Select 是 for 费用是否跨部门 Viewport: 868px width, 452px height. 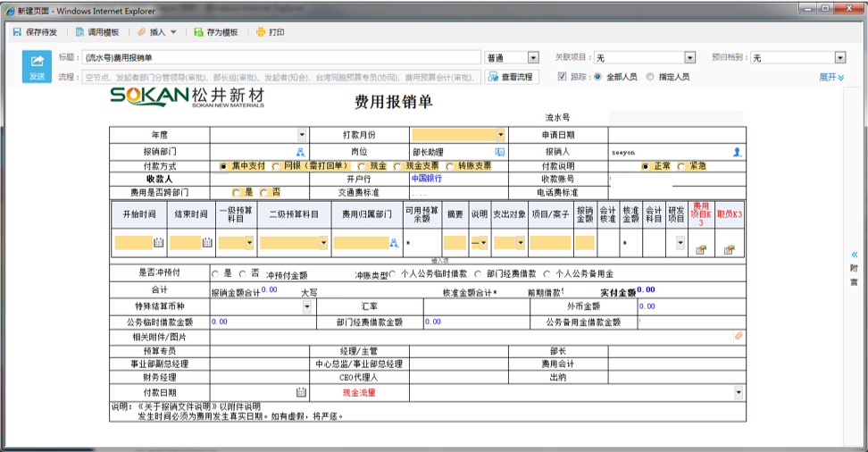(237, 193)
